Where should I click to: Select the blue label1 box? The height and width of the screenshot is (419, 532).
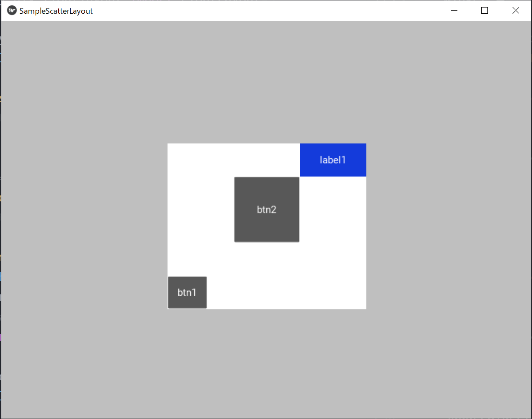(333, 160)
